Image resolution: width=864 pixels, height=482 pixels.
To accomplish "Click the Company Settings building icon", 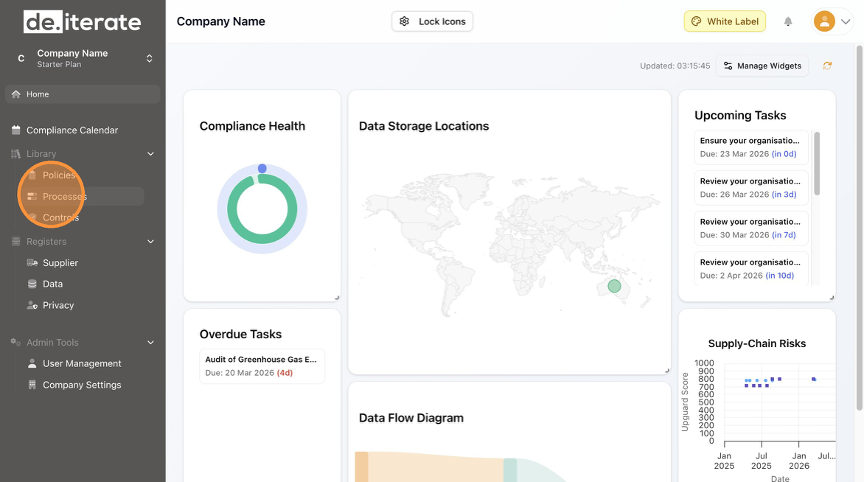I will pyautogui.click(x=32, y=385).
